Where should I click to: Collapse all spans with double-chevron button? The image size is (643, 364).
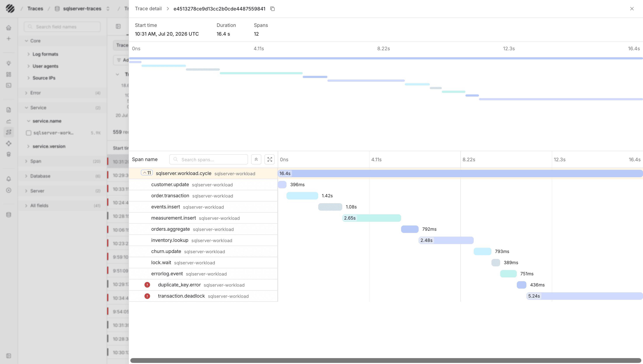pyautogui.click(x=256, y=159)
